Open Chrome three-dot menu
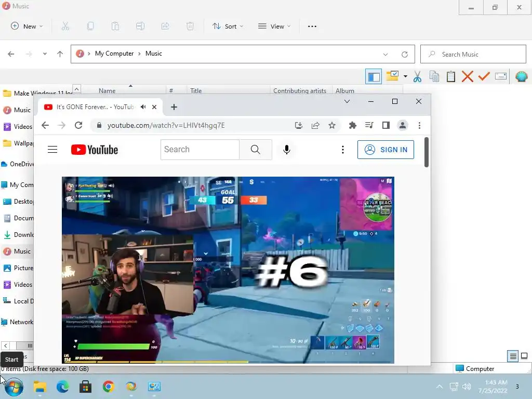Viewport: 532px width, 399px height. (x=419, y=126)
